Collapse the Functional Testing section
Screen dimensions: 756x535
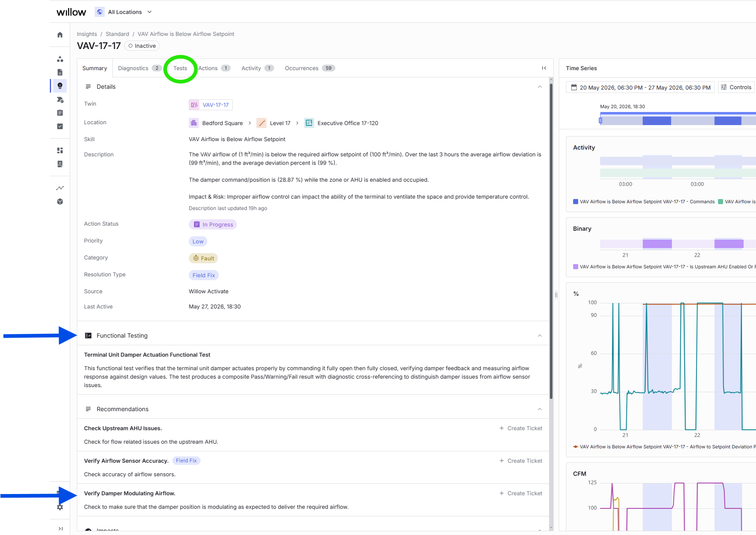(539, 336)
